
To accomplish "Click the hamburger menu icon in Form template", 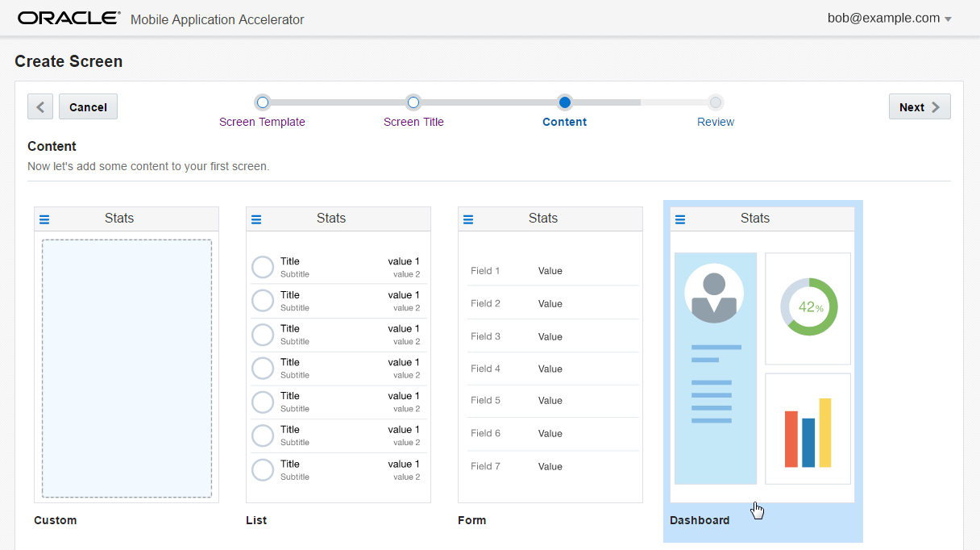I will (468, 219).
